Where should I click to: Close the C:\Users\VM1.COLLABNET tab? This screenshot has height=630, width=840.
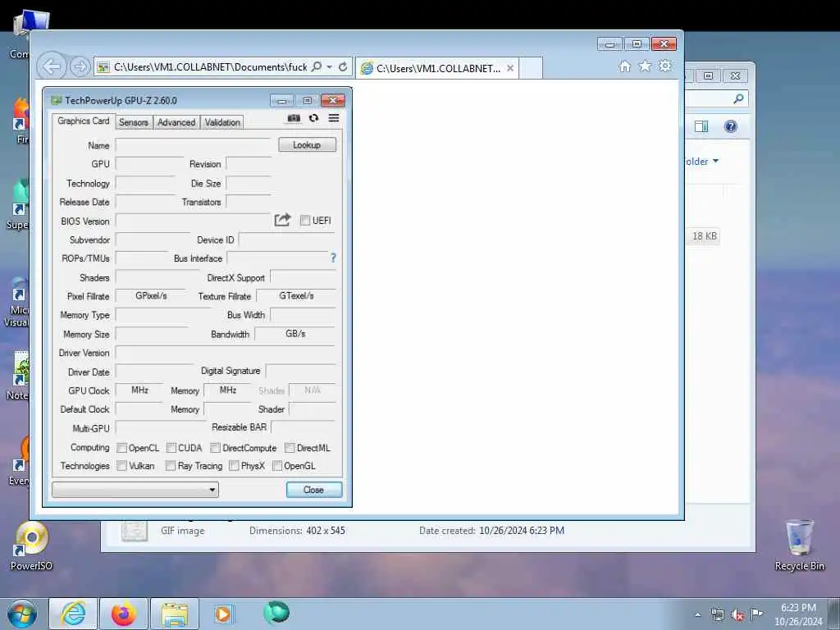[510, 68]
